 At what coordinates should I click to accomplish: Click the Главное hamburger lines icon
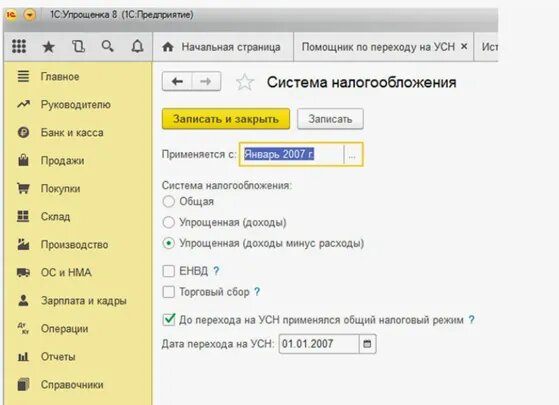(x=23, y=76)
